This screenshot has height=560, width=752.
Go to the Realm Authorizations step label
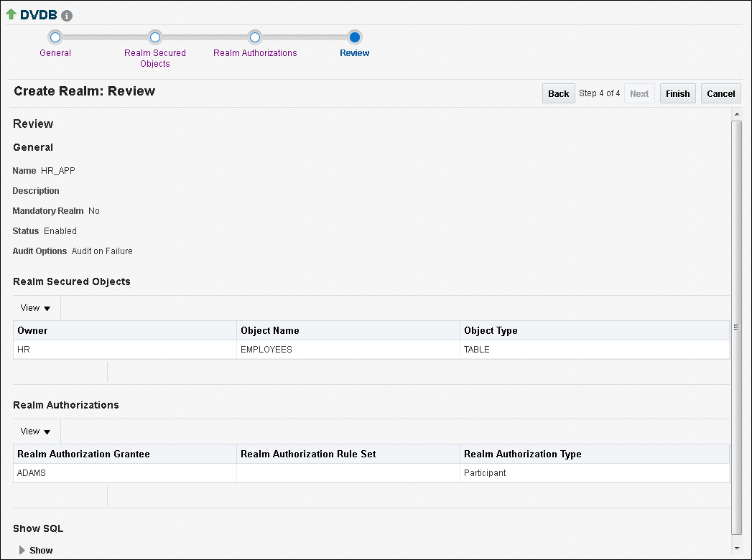coord(255,53)
